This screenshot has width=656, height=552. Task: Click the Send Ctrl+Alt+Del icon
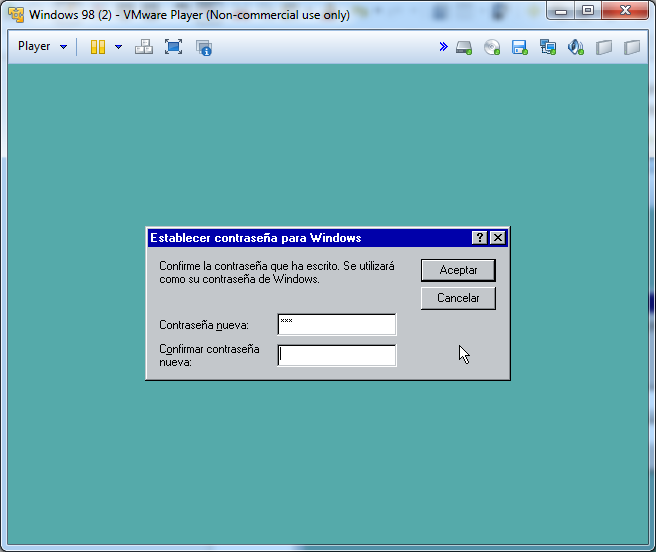tap(144, 47)
